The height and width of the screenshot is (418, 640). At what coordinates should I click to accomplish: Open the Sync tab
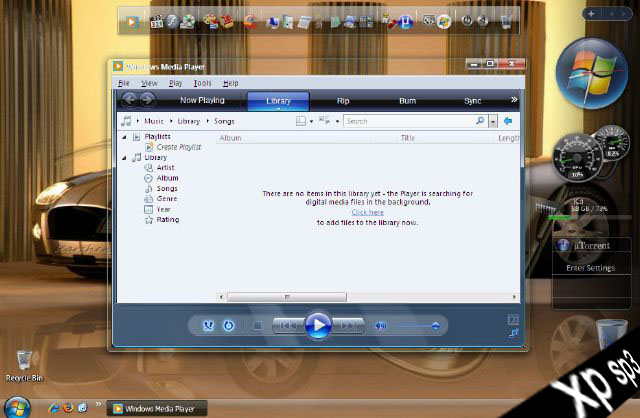pyautogui.click(x=473, y=101)
